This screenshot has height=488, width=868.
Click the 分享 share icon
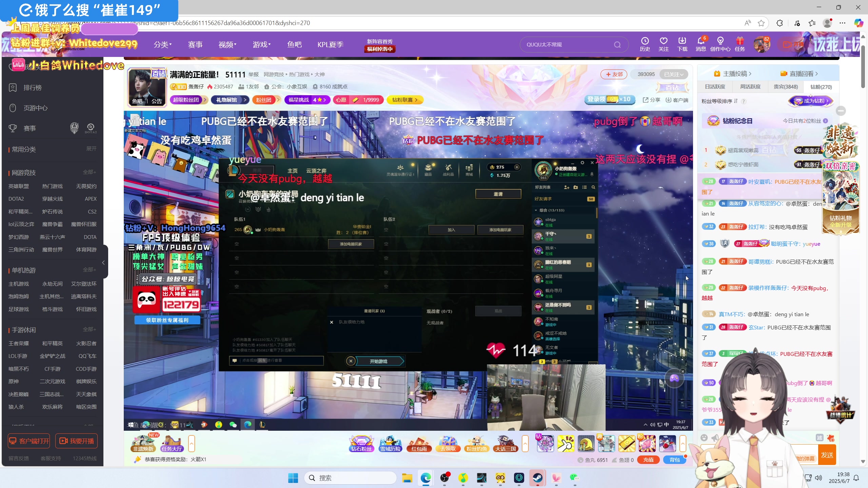pyautogui.click(x=651, y=100)
